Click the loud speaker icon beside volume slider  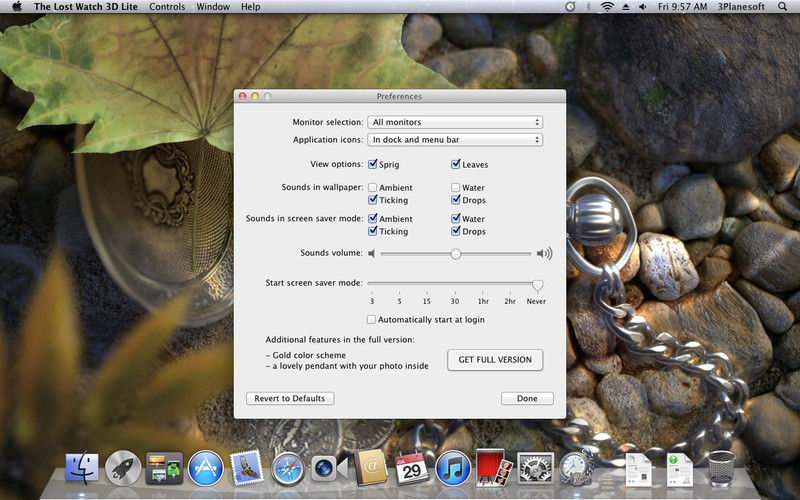[x=544, y=254]
